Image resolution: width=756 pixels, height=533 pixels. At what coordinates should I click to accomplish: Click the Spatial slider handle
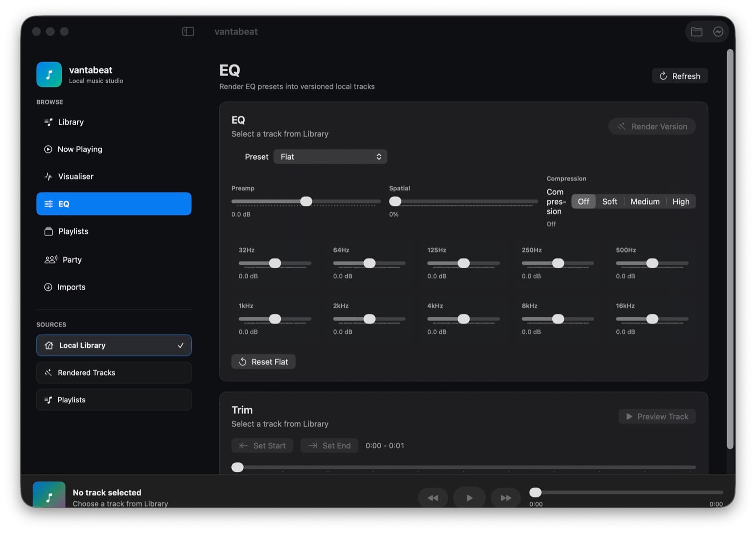(x=395, y=202)
